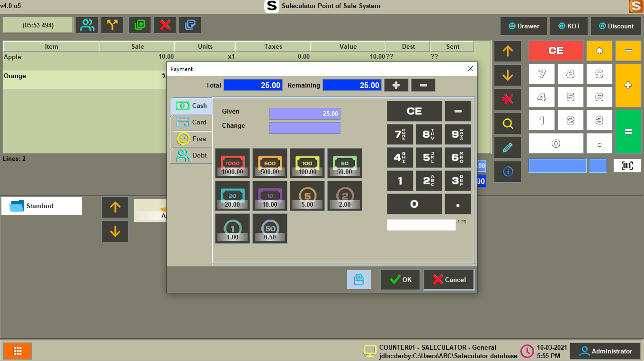Click the blue info icon
644x361 pixels.
click(508, 172)
